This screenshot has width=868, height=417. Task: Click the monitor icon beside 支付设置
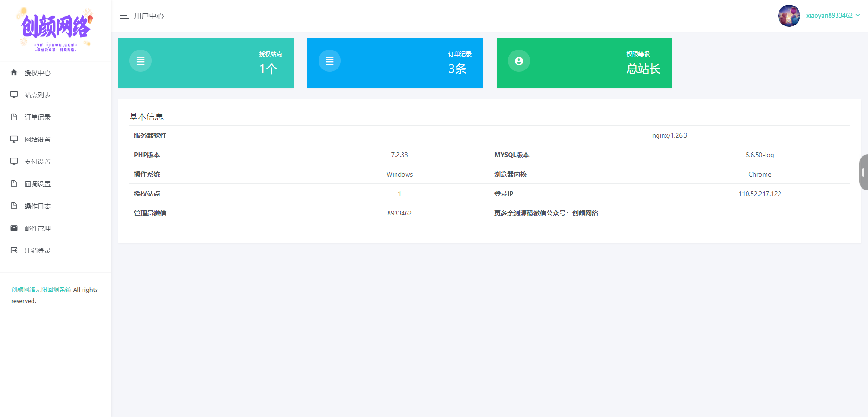(14, 161)
